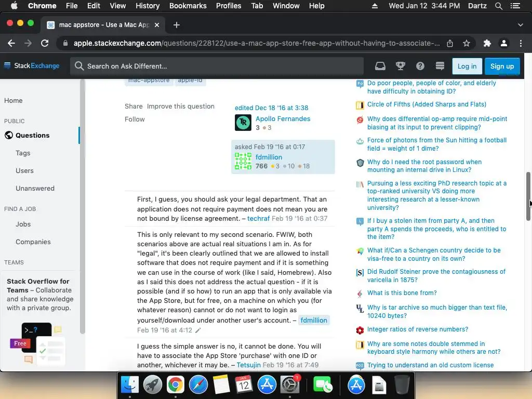Open the Stack Exchange logo menu
Image resolution: width=532 pixels, height=399 pixels.
click(32, 66)
